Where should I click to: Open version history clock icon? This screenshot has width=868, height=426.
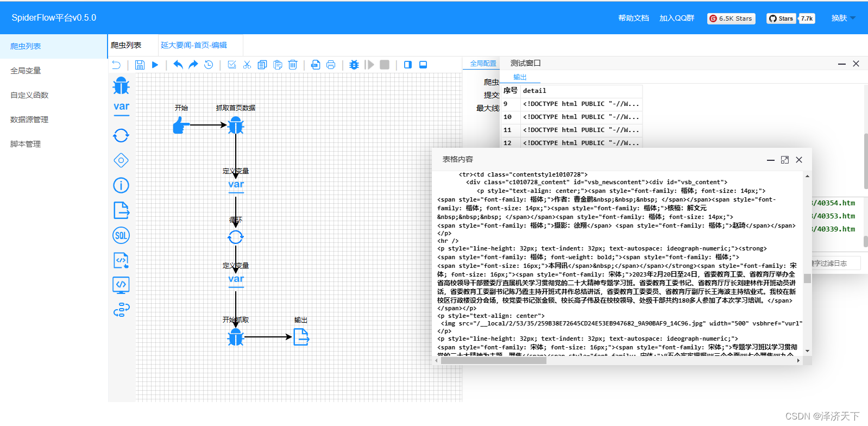pos(209,65)
